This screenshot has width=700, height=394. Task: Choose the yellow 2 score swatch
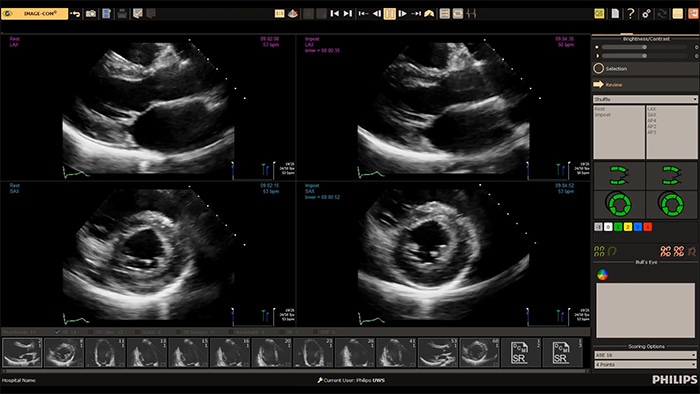[628, 227]
